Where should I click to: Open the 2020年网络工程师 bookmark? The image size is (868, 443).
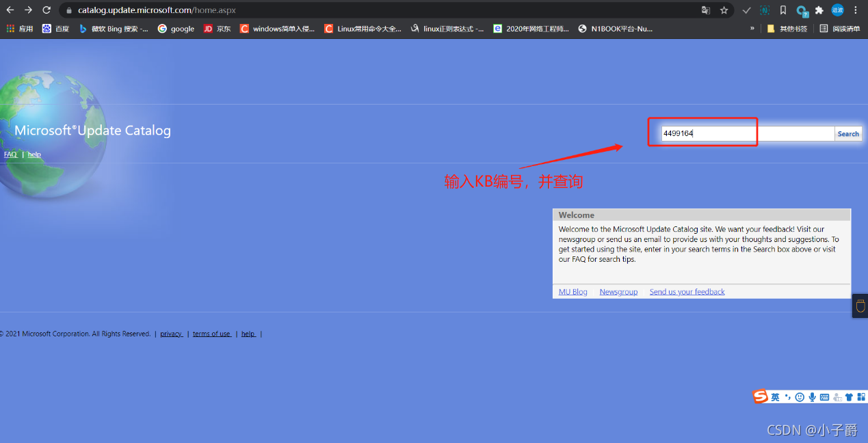pos(531,29)
